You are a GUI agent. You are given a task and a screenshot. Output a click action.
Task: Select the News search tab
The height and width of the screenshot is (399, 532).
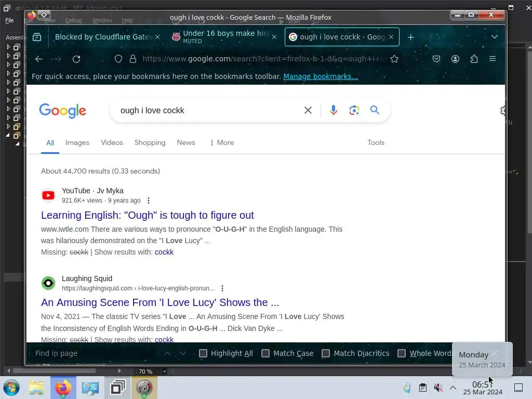click(x=186, y=142)
